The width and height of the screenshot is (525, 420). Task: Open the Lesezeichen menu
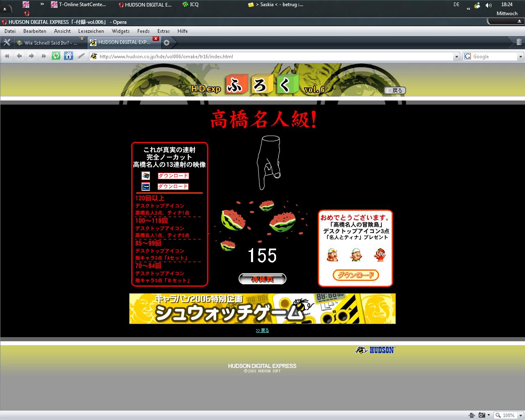[x=91, y=31]
